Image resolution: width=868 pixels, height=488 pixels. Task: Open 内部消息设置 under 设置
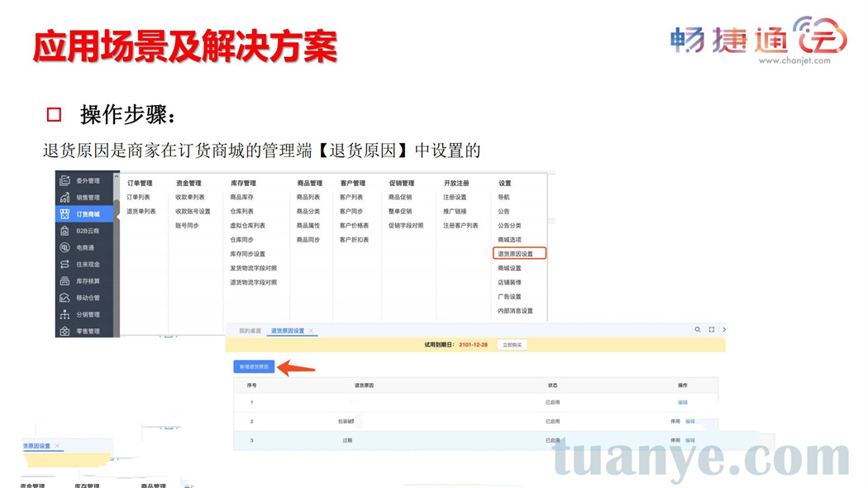point(515,311)
